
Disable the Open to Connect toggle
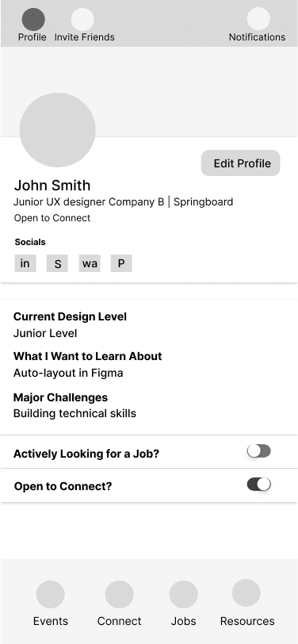tap(259, 485)
